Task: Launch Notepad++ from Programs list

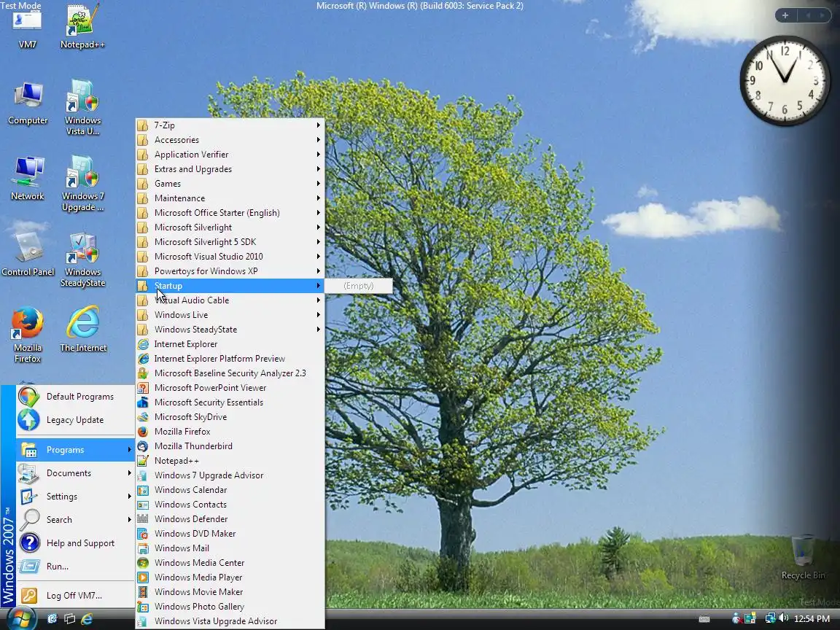Action: point(230,461)
